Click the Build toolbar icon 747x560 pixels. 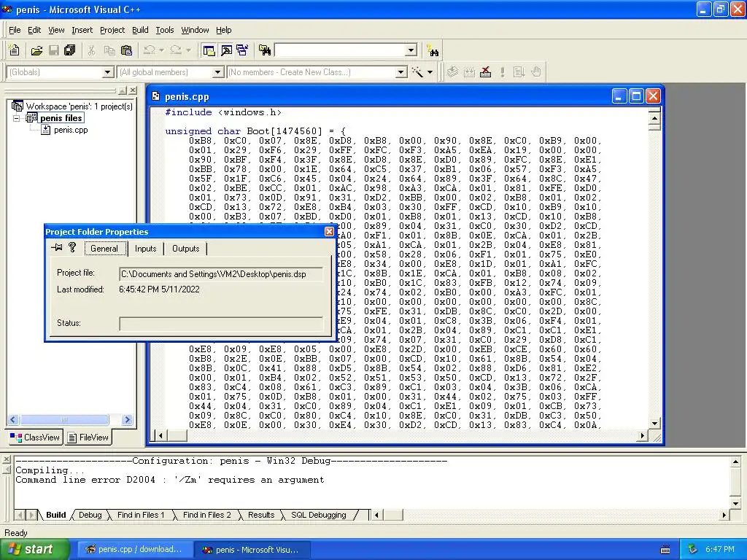pyautogui.click(x=469, y=72)
